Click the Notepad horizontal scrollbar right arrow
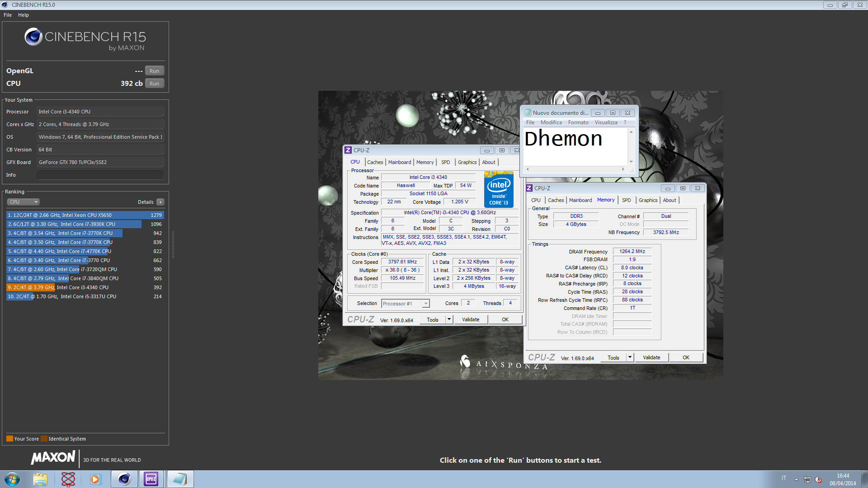The image size is (868, 488). click(x=623, y=169)
